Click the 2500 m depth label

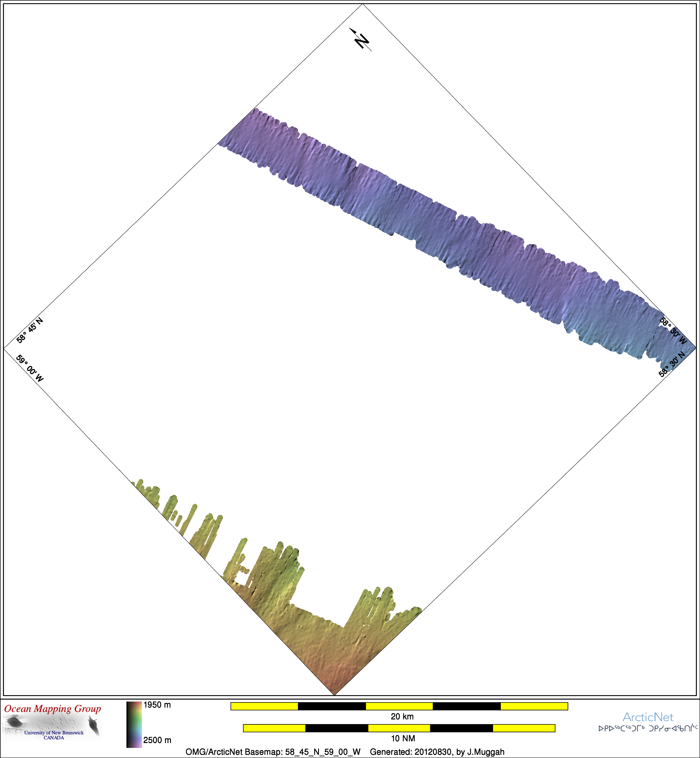[x=157, y=740]
